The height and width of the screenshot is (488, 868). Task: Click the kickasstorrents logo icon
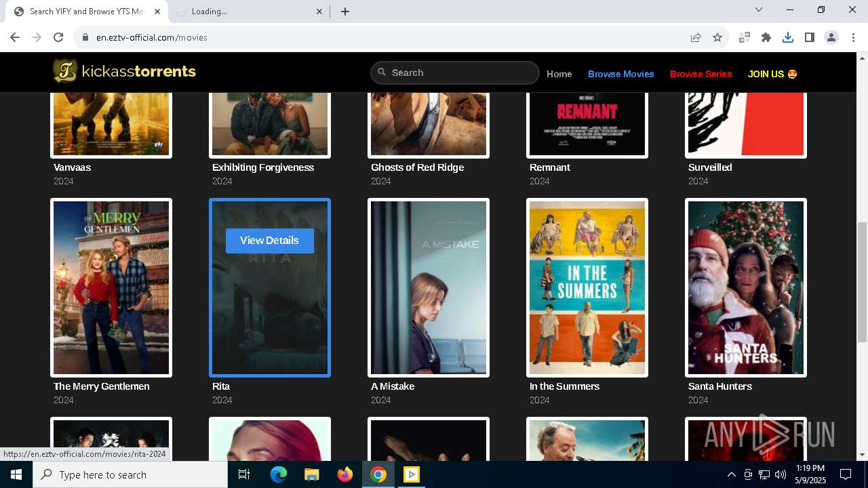point(65,71)
